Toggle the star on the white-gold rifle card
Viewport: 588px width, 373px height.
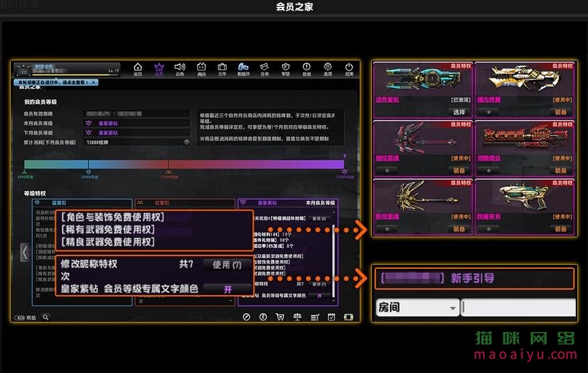click(489, 112)
